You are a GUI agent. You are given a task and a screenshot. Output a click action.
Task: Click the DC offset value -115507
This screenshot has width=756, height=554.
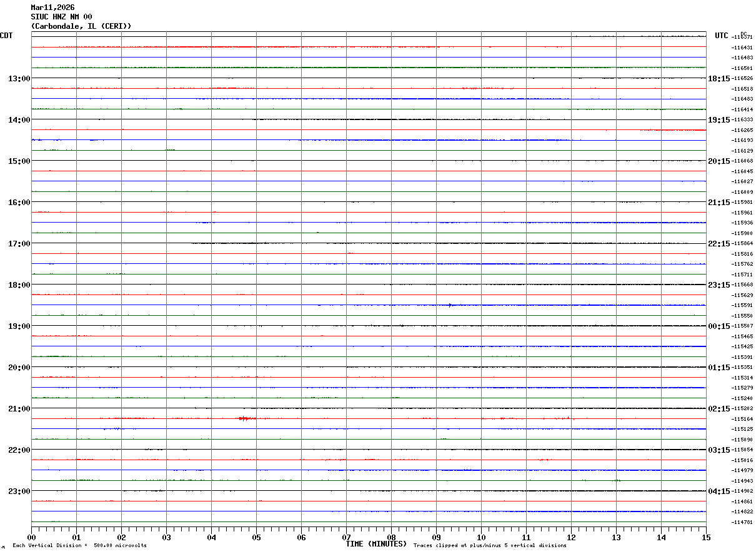click(x=742, y=326)
